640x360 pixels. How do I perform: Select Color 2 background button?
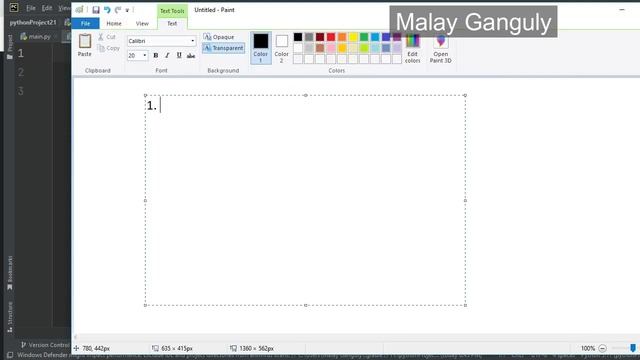(x=281, y=48)
